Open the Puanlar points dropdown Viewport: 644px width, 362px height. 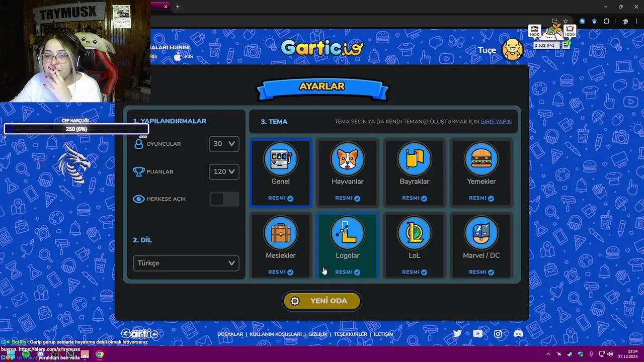pos(224,171)
